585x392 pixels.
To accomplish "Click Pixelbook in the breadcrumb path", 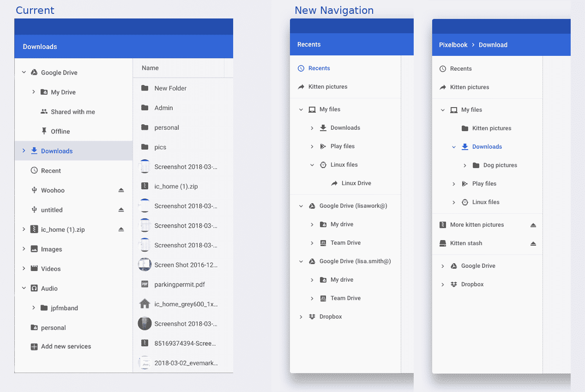I will (x=453, y=45).
